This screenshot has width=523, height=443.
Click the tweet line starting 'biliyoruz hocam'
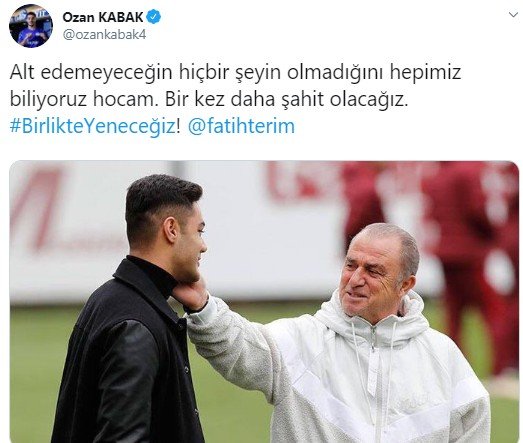coord(209,99)
